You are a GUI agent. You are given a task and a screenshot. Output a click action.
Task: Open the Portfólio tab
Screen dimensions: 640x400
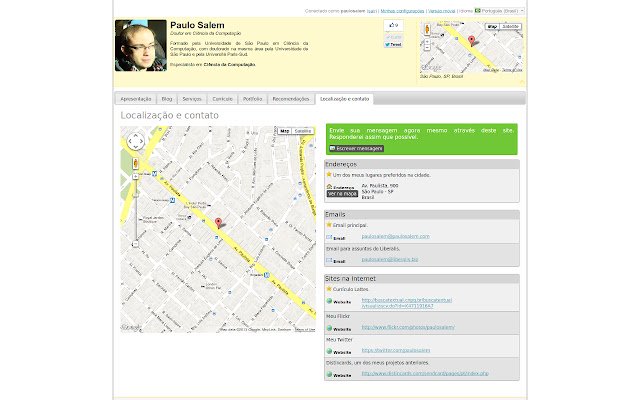click(x=252, y=99)
